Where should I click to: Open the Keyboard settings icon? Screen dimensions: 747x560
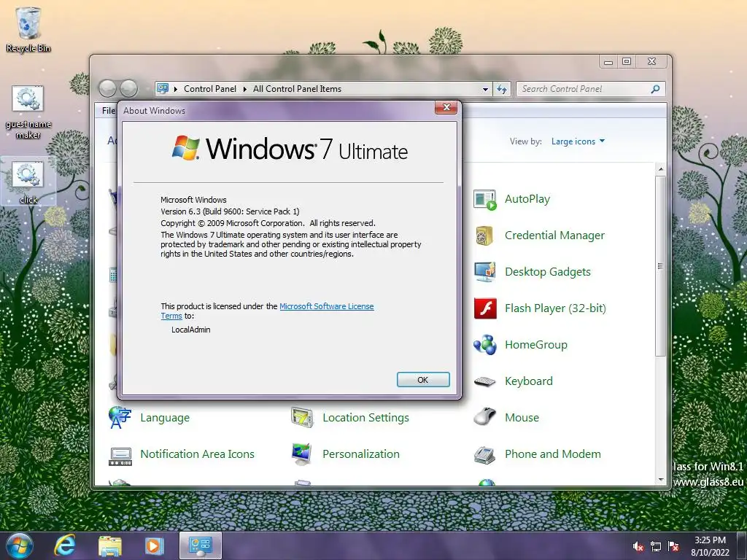tap(485, 381)
